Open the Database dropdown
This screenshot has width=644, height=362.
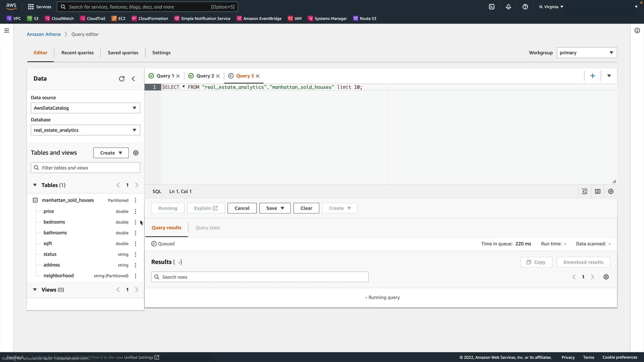coord(85,130)
